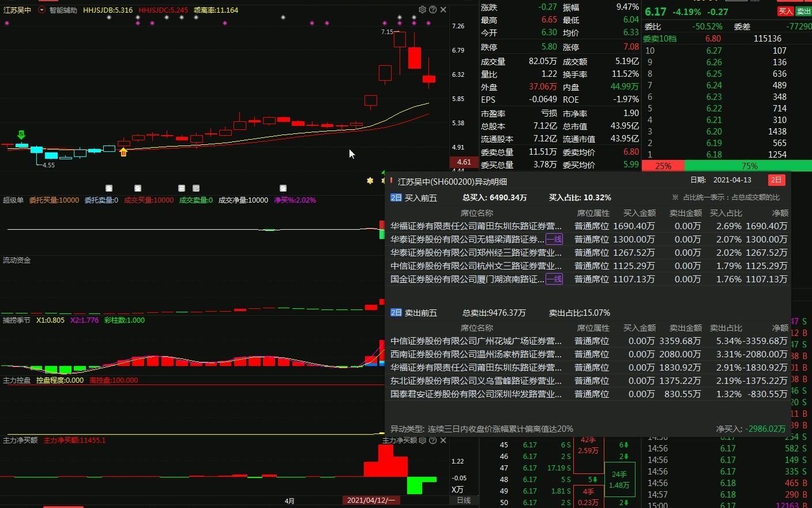
Task: Select 华福证券莆田东圳东路 buy-side row
Action: [589, 226]
